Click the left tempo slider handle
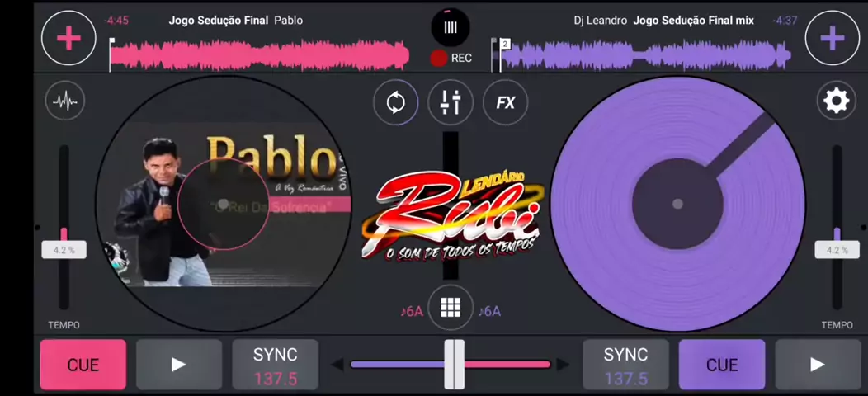Image resolution: width=868 pixels, height=396 pixels. pyautogui.click(x=64, y=249)
